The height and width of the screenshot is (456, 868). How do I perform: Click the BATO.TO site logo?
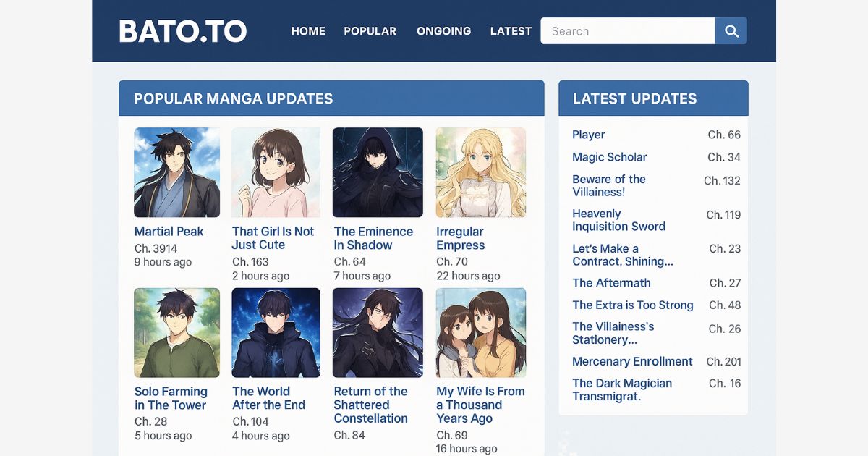pyautogui.click(x=182, y=31)
